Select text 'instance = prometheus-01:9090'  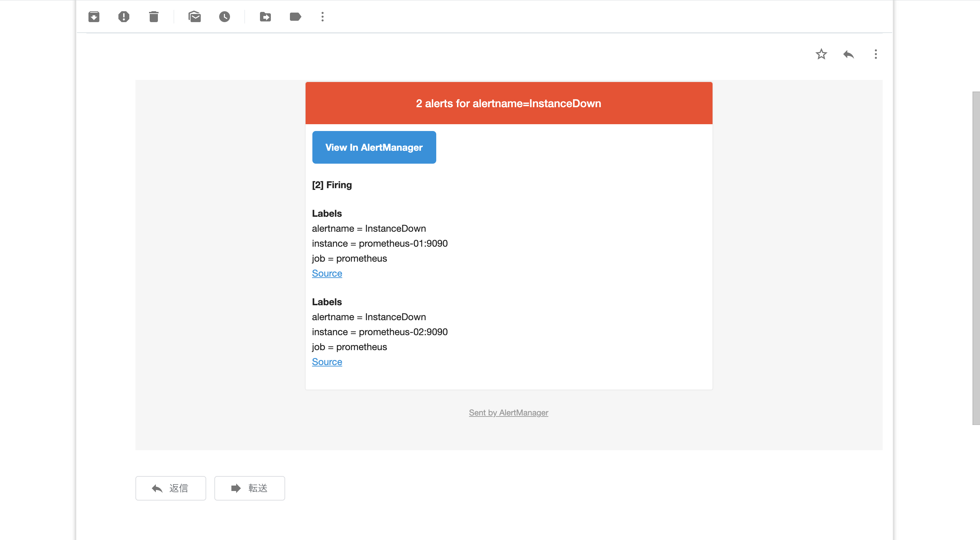click(x=380, y=244)
